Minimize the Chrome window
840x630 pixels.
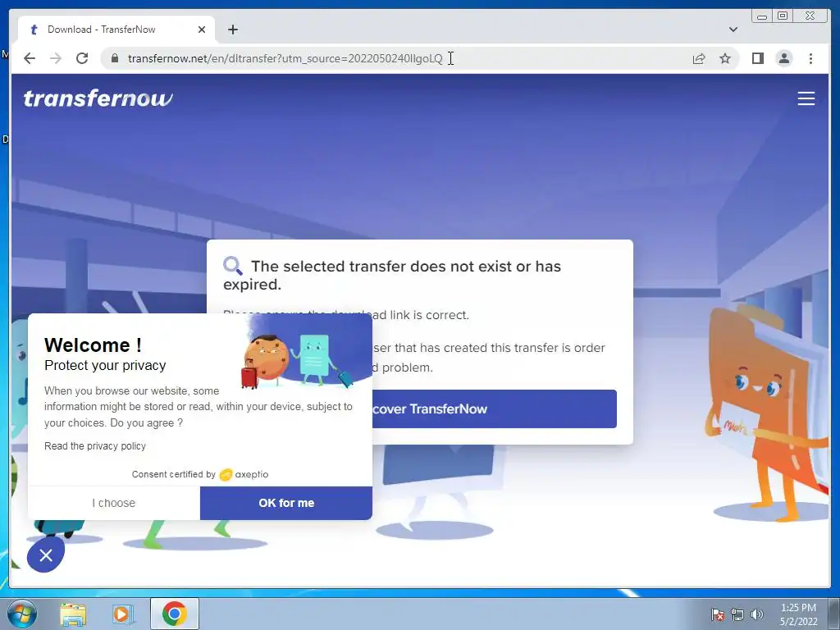762,16
